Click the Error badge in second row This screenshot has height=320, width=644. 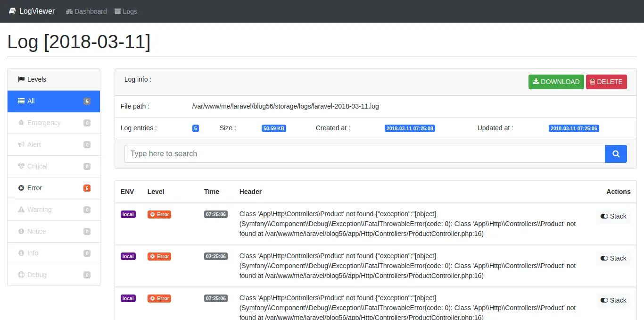tap(159, 256)
